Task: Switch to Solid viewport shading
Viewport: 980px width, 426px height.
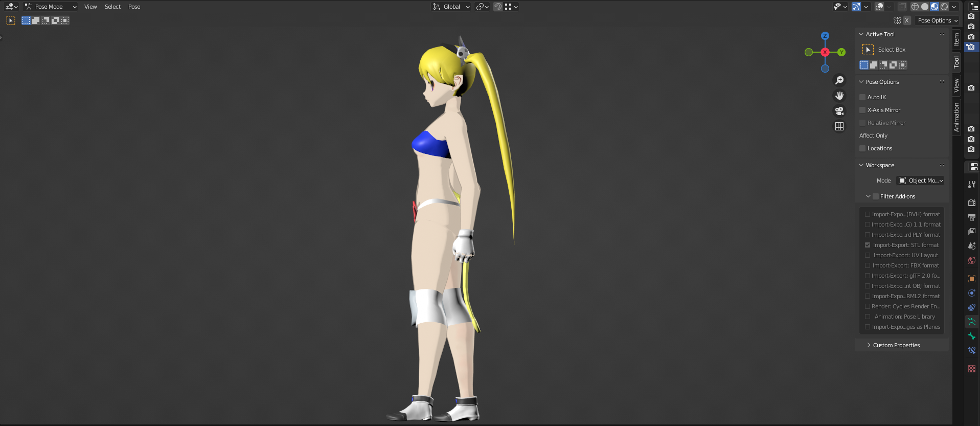Action: tap(925, 7)
